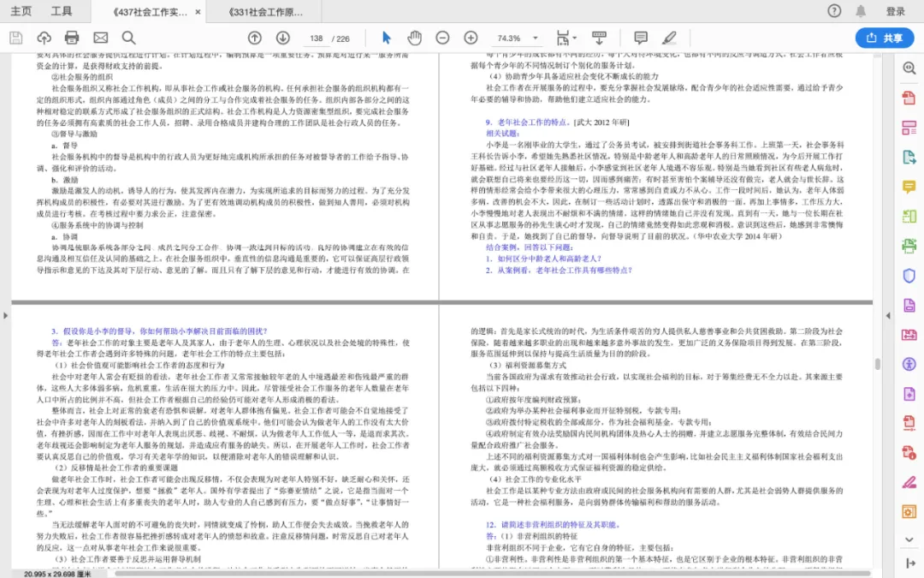Open the green Scan printer tool in sidebar

(909, 246)
